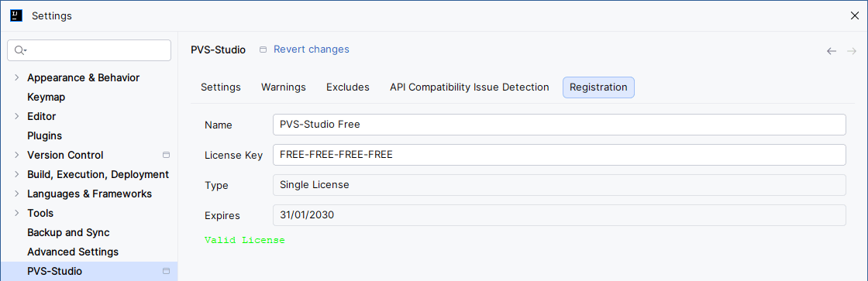868x281 pixels.
Task: Open Advanced Settings page
Action: click(x=73, y=252)
